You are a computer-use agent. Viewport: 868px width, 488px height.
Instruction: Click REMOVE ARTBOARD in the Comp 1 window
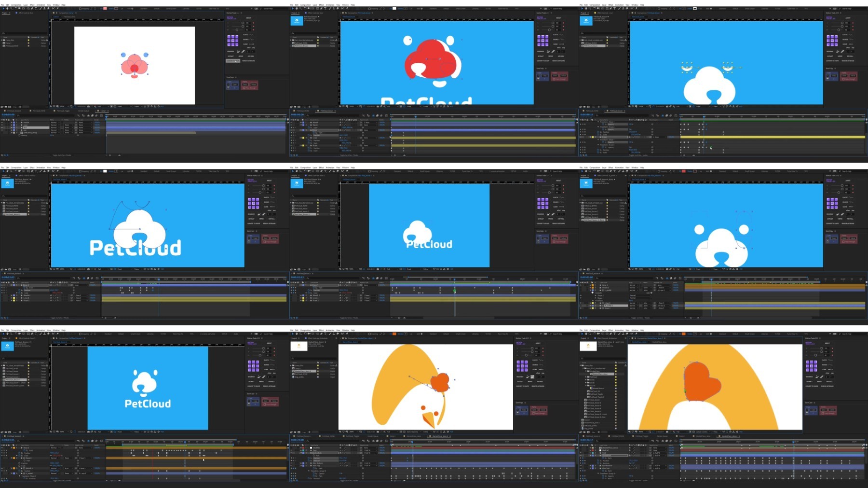point(248,61)
